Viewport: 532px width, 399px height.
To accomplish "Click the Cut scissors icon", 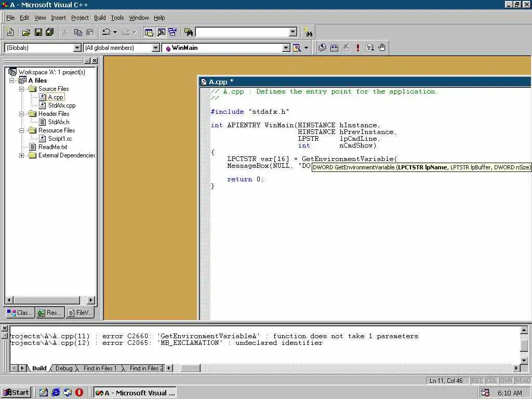I will point(65,32).
